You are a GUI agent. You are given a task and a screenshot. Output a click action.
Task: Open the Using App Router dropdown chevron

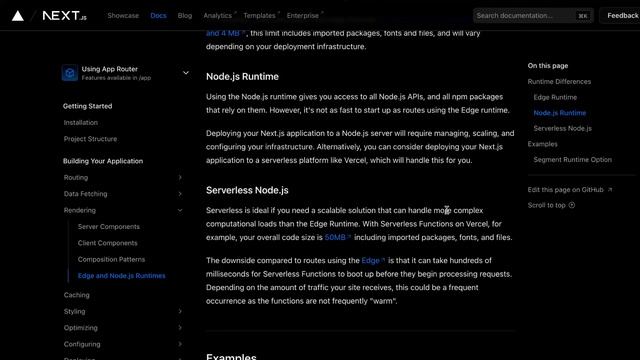point(186,73)
